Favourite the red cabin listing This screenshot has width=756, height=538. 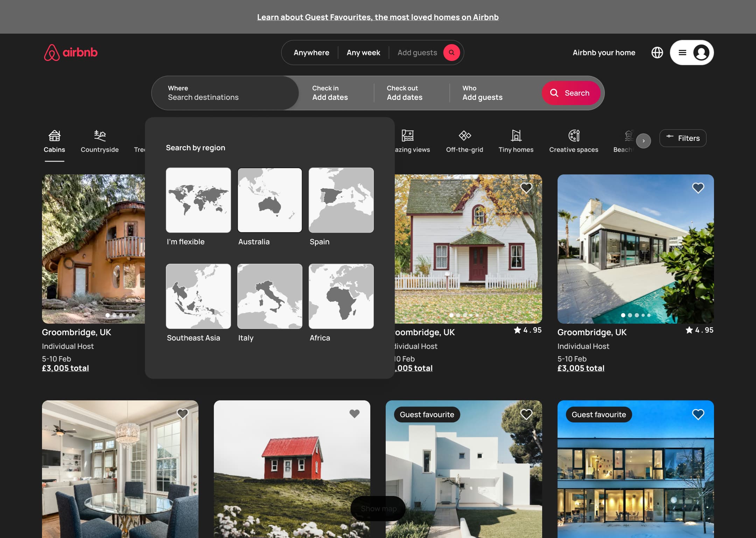[354, 414]
